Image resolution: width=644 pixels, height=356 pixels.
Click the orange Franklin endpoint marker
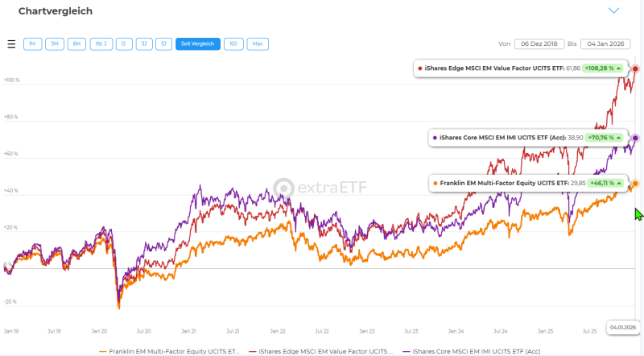635,184
